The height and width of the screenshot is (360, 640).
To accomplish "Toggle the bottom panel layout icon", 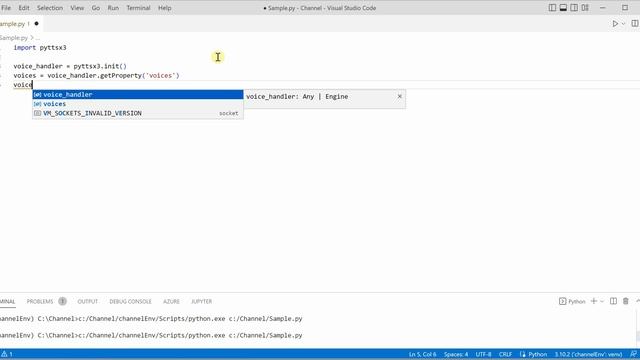I will click(x=563, y=8).
